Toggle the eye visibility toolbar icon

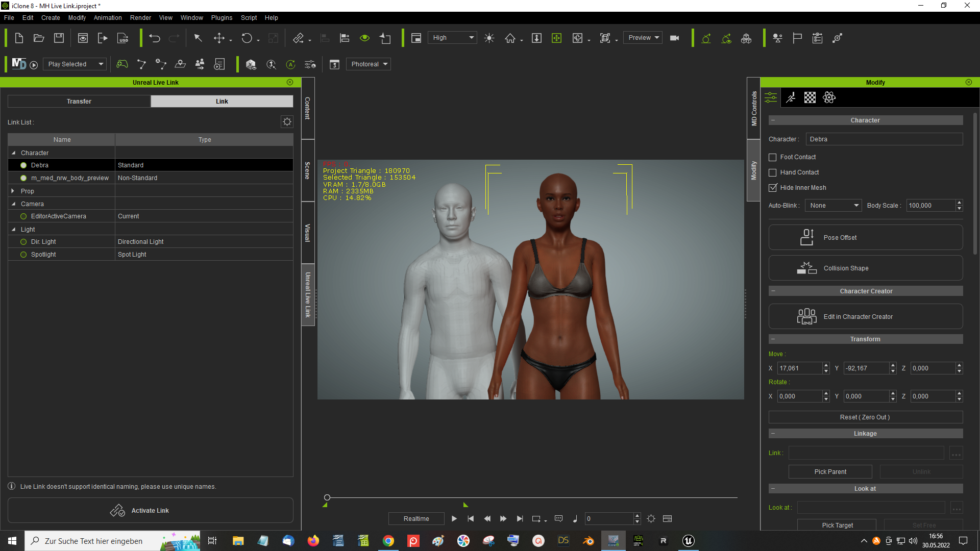[364, 38]
